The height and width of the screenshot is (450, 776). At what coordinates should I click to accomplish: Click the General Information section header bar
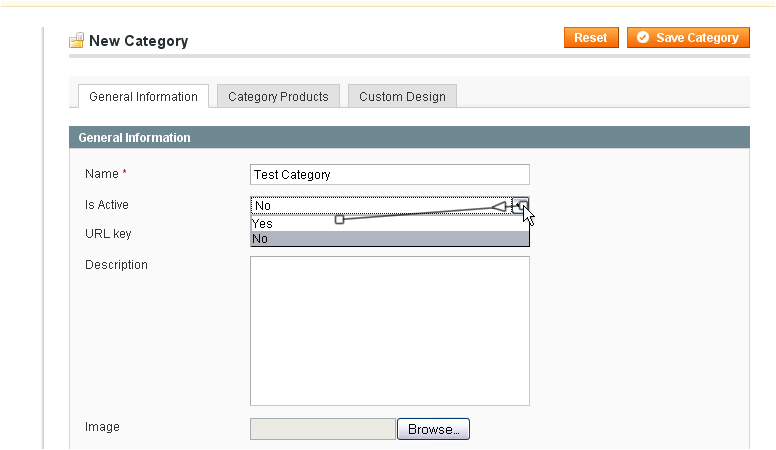click(409, 137)
